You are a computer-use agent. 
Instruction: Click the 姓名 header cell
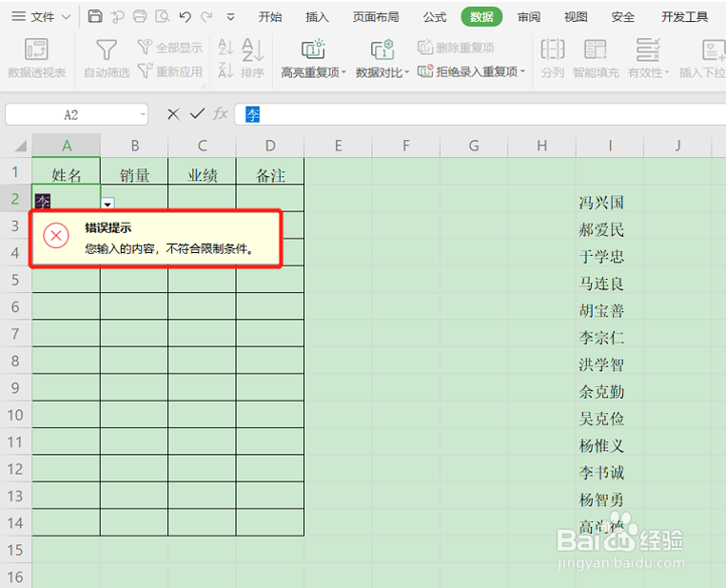67,171
